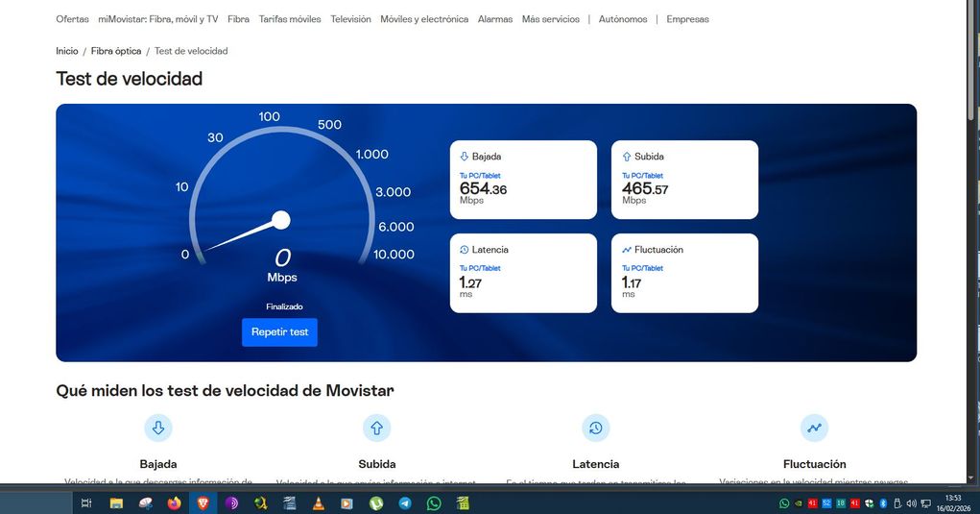Viewport: 980px width, 514px height.
Task: Go to the Inicio breadcrumb link
Action: pyautogui.click(x=67, y=51)
